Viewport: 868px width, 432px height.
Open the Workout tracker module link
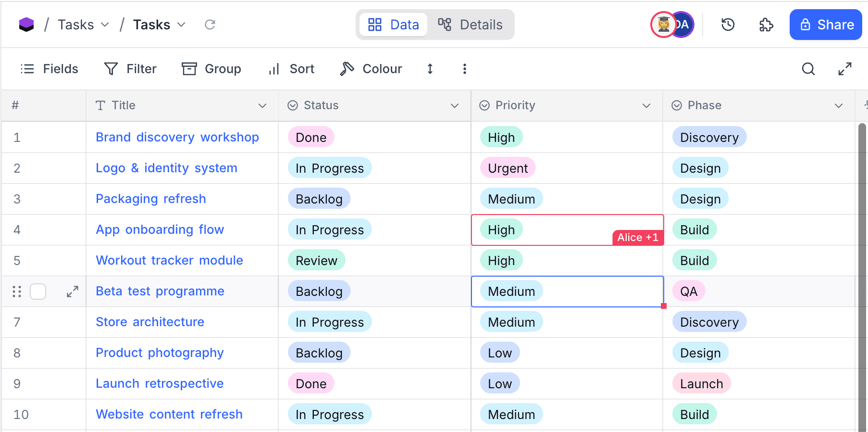170,260
